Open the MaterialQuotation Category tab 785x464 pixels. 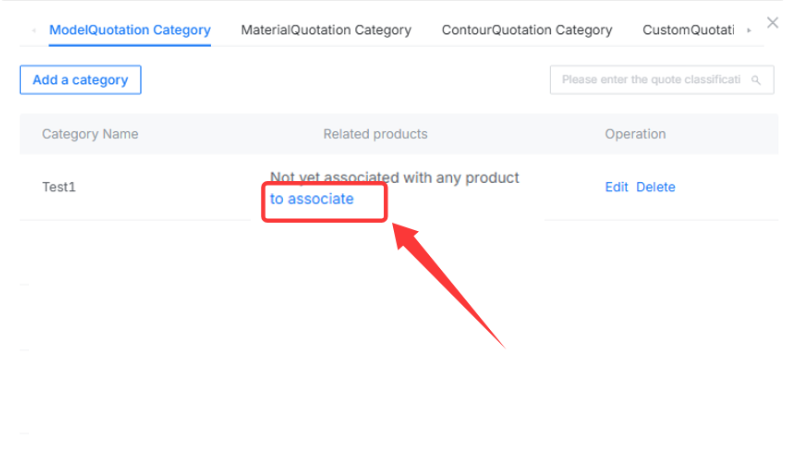[326, 30]
